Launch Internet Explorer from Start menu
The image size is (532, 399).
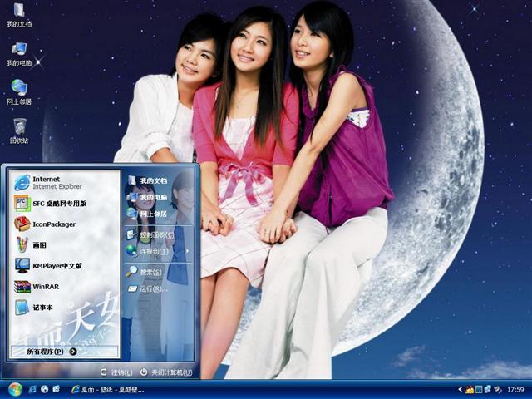coord(65,183)
